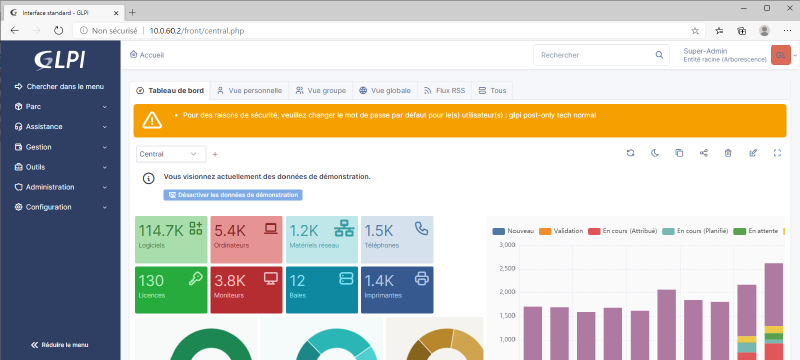The height and width of the screenshot is (360, 800).
Task: Open the browser favorites list icon
Action: 719,31
